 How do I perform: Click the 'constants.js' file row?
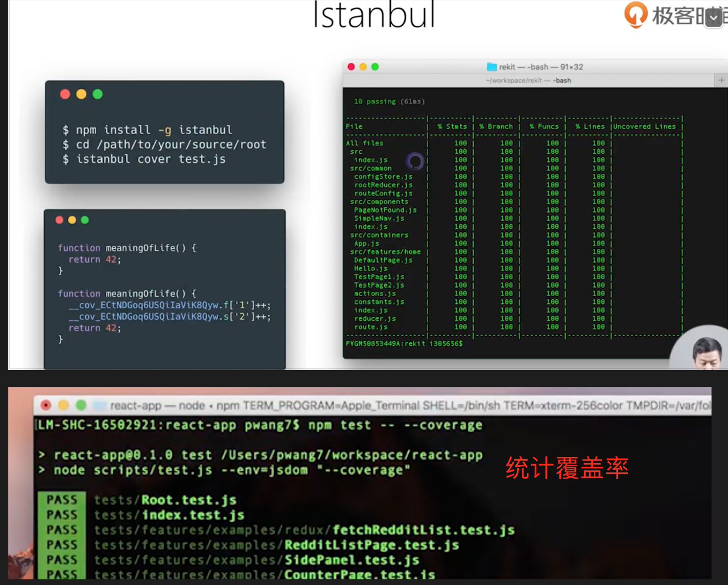(379, 302)
